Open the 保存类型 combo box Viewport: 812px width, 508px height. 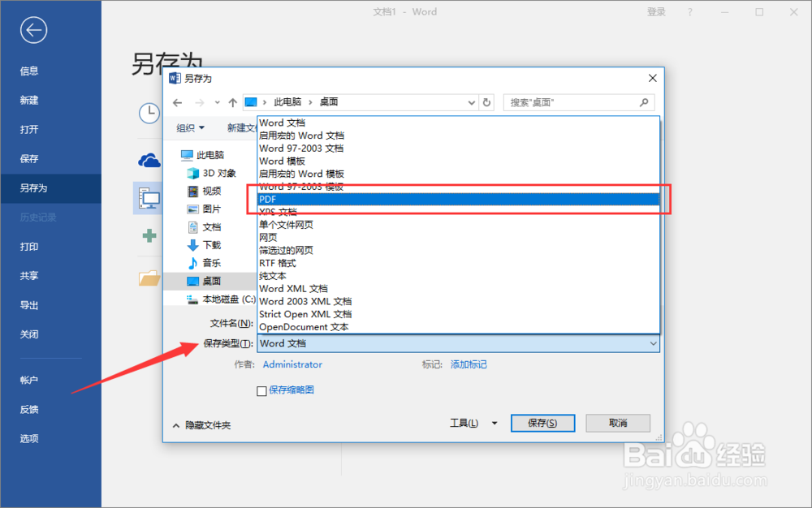(458, 343)
